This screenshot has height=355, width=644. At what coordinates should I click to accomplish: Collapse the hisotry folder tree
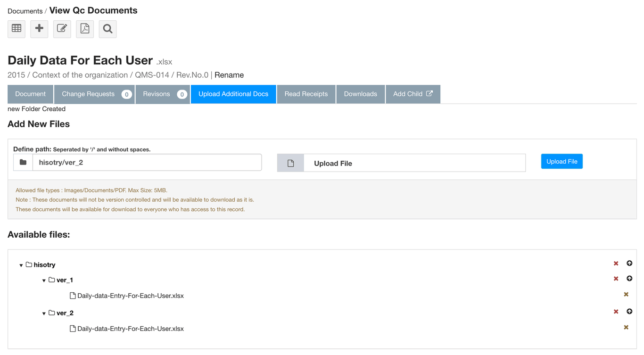pyautogui.click(x=21, y=265)
